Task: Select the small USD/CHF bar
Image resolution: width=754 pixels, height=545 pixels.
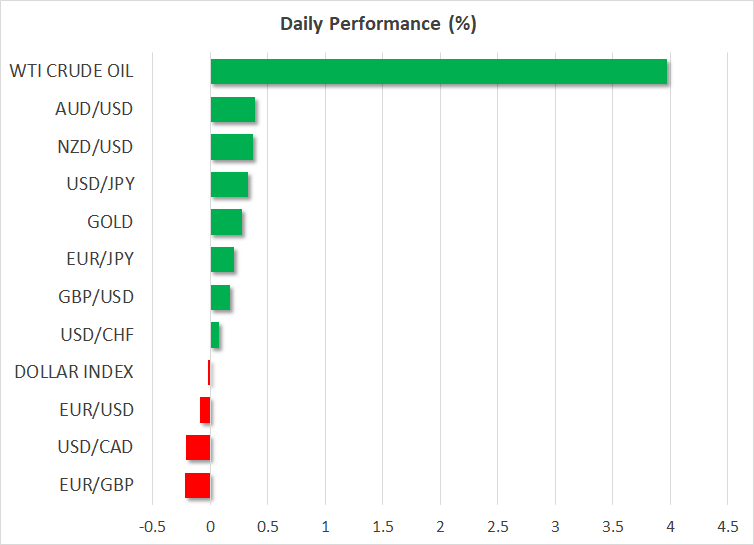Action: click(x=215, y=335)
